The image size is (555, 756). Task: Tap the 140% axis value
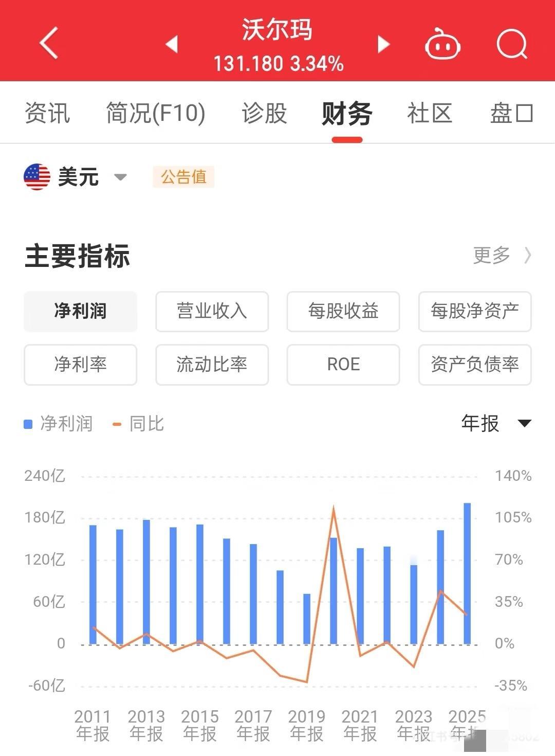513,476
